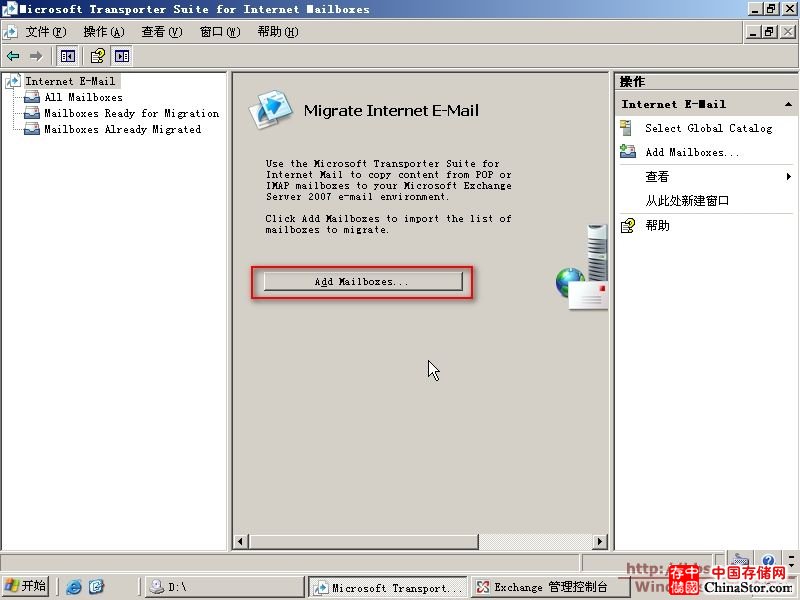Click the 操作 pane header text
Screen dimensions: 800x600
point(633,82)
